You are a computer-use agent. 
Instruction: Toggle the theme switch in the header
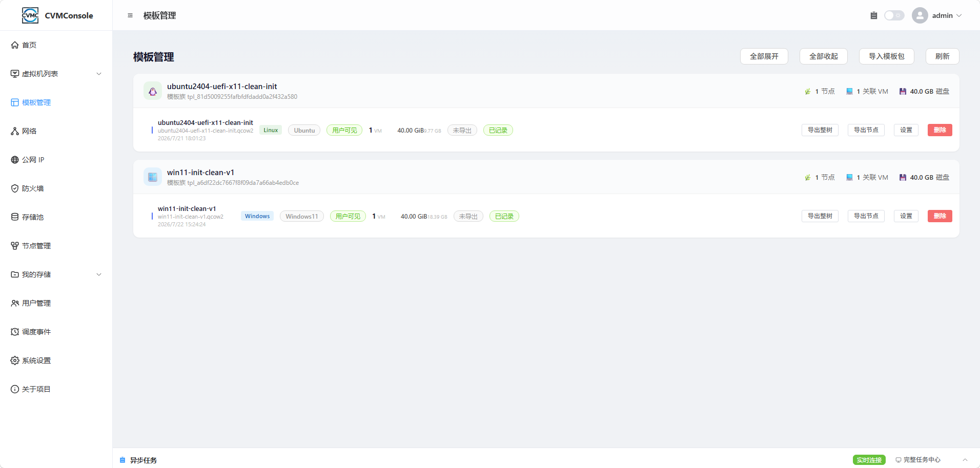click(x=894, y=15)
